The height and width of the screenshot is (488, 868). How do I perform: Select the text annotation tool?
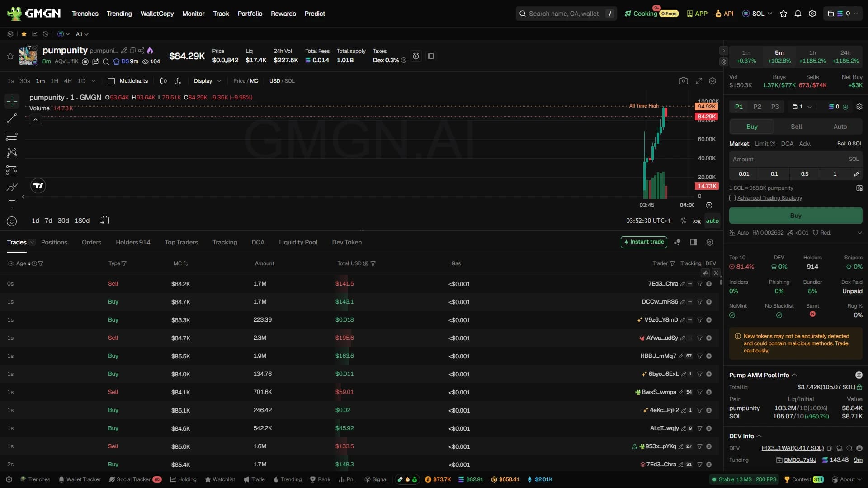pyautogui.click(x=12, y=204)
